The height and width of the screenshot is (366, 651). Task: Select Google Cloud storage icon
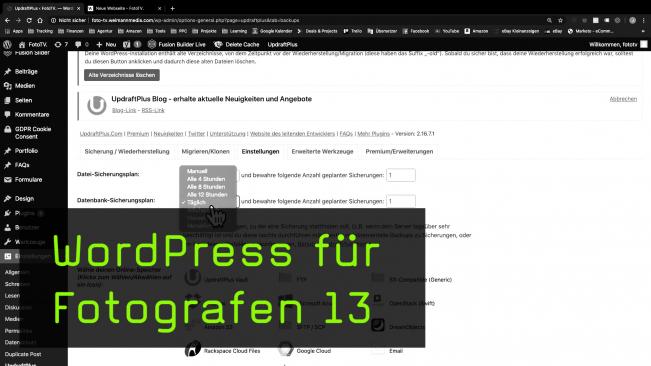point(286,349)
